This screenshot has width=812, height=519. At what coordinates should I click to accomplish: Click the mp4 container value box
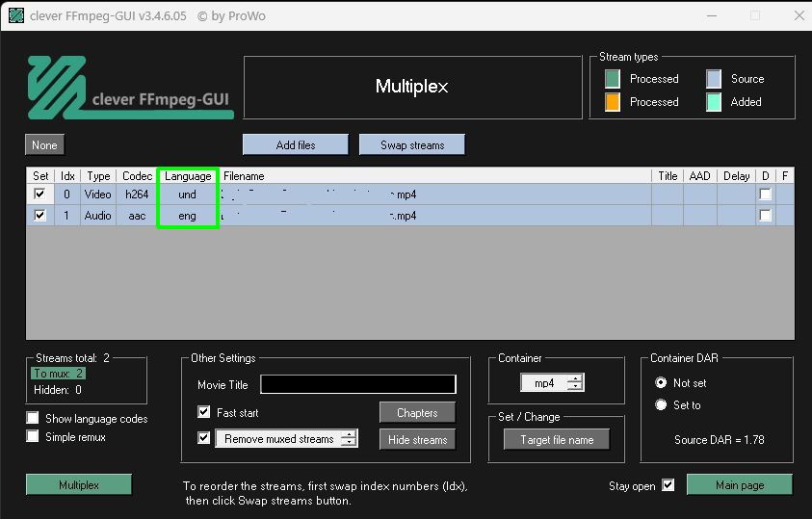(544, 383)
